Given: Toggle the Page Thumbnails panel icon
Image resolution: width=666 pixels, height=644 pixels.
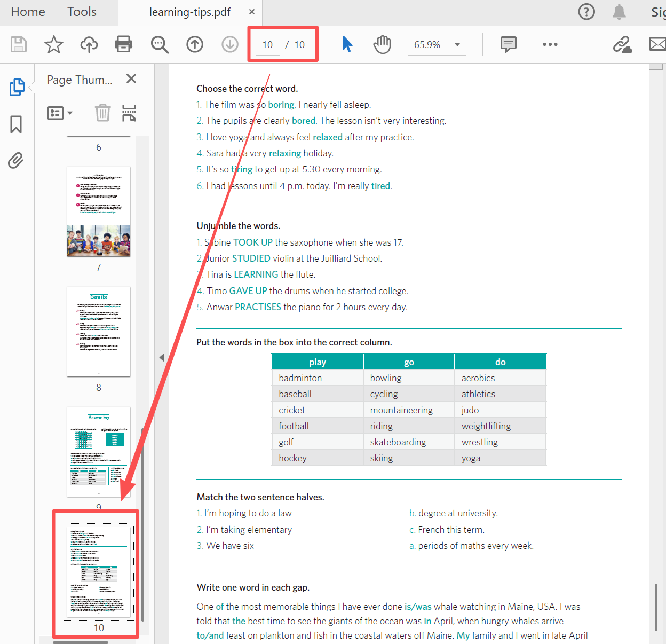Looking at the screenshot, I should click(17, 87).
